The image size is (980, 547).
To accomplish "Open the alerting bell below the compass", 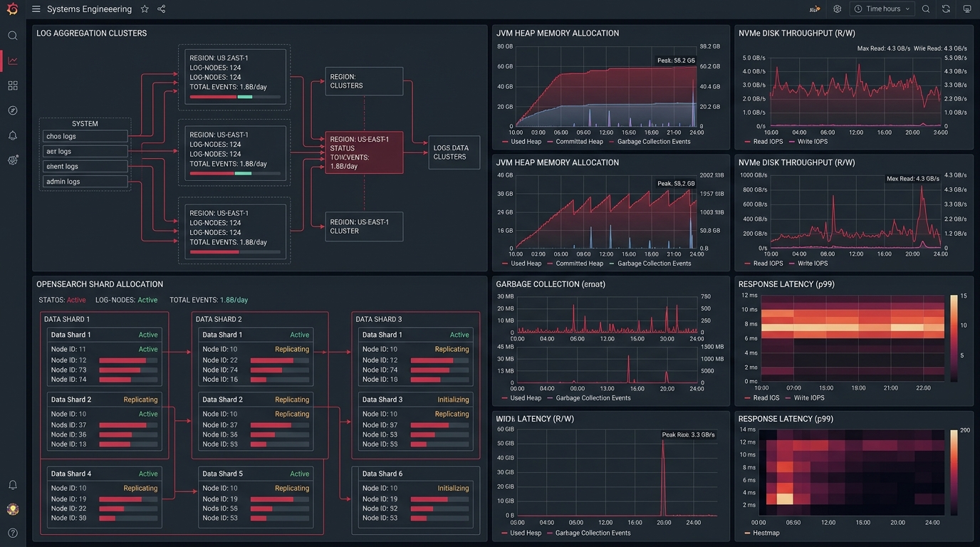I will (x=13, y=135).
